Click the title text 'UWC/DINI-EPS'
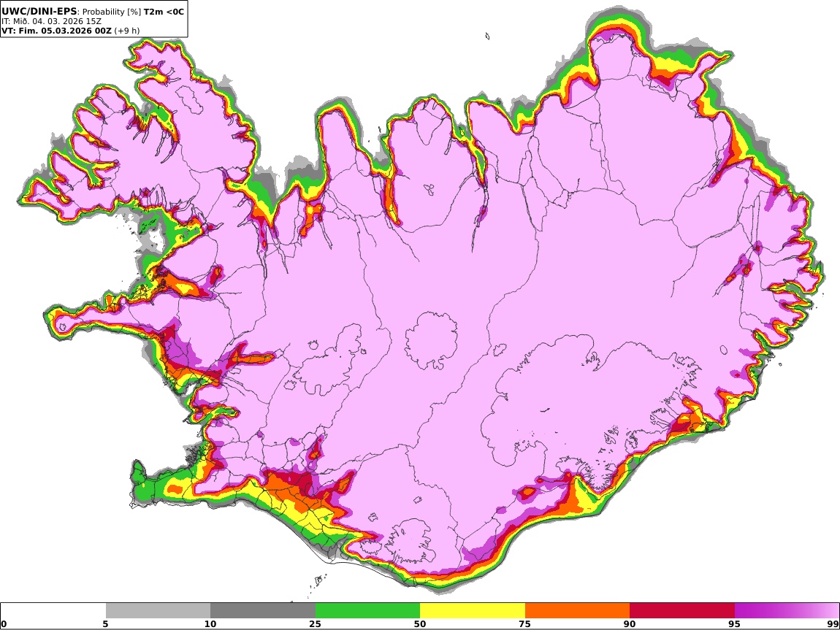The image size is (840, 630). tap(39, 11)
